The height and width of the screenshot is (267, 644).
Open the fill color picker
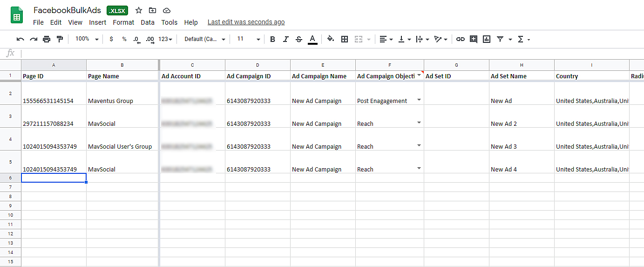331,39
